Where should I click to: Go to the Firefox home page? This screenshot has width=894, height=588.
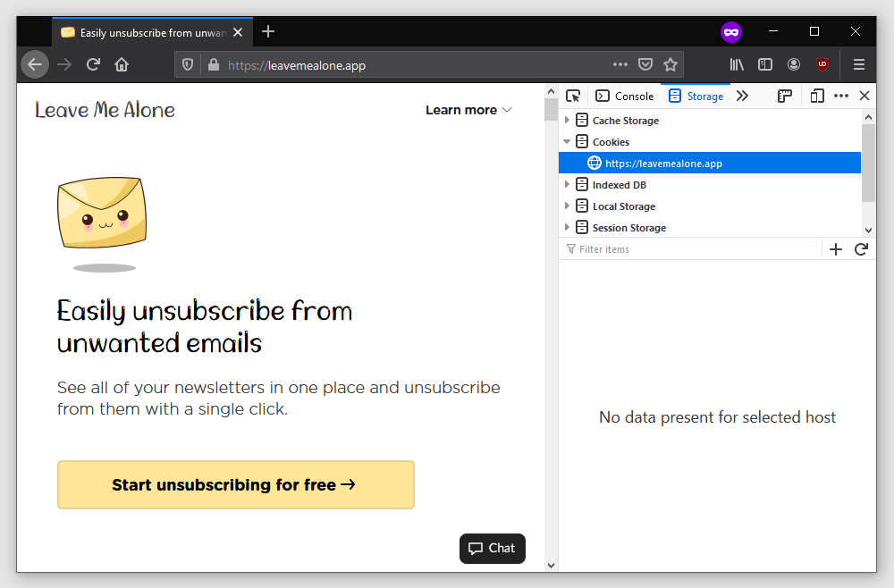pyautogui.click(x=122, y=64)
